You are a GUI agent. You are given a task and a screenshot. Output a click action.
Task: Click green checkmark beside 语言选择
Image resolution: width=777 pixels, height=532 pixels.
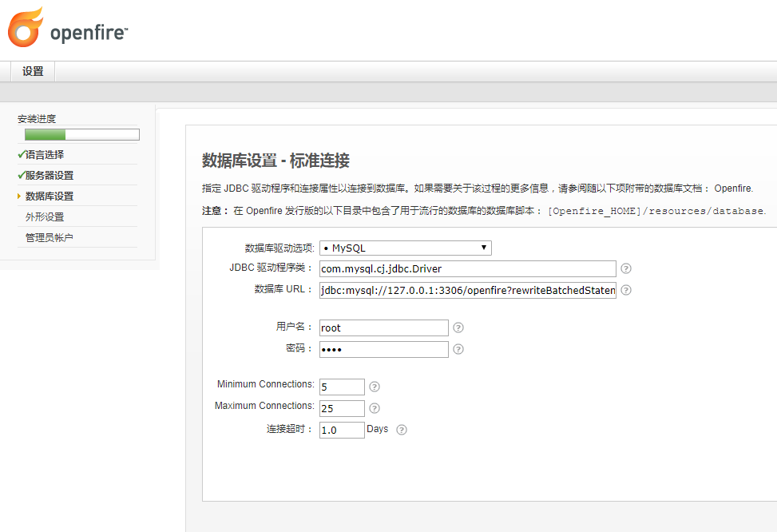22,154
